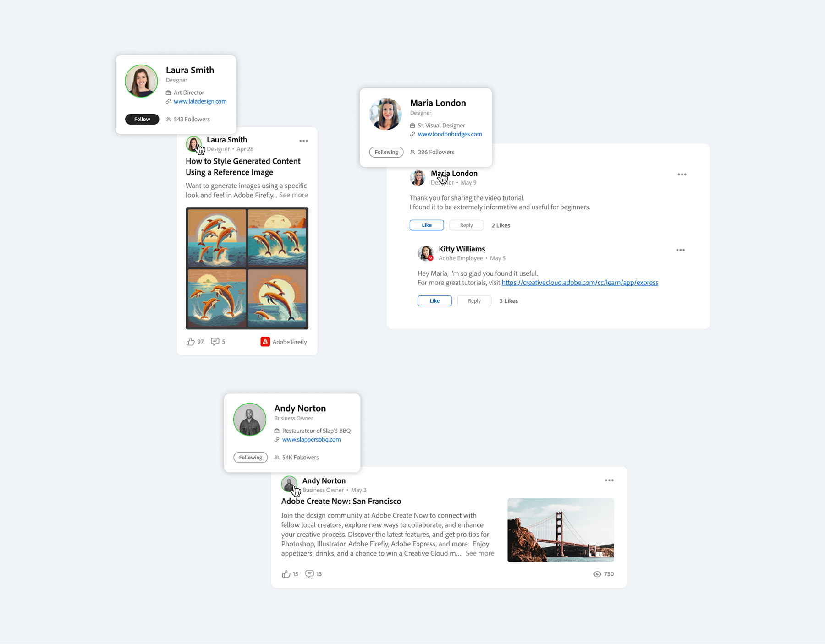Viewport: 825px width, 644px height.
Task: Click Laura Smith's profile photo in card
Action: point(141,81)
